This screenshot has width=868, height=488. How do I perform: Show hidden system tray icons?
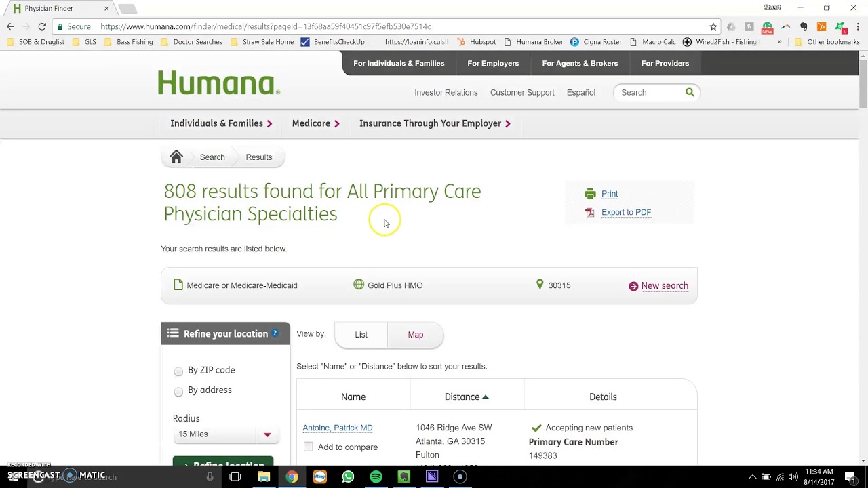coord(752,476)
